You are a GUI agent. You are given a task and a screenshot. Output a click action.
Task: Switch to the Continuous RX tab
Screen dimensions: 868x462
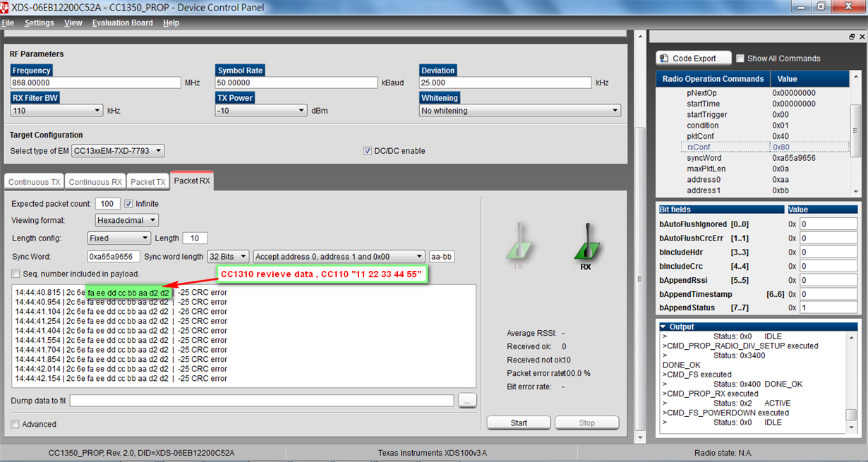click(95, 182)
